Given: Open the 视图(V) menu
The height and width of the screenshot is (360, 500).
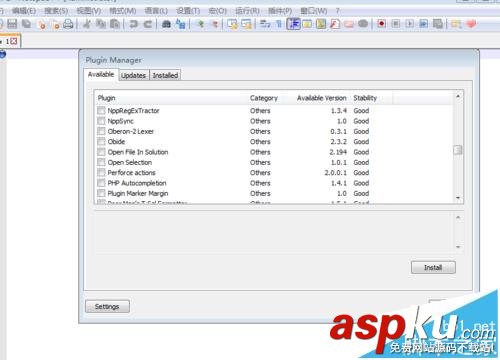Looking at the screenshot, I should [x=89, y=11].
